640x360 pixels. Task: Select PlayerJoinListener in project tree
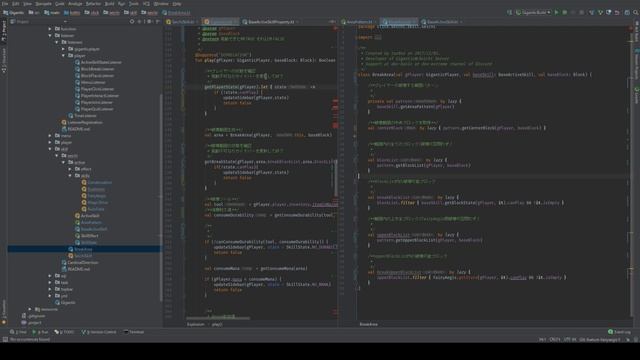click(x=93, y=102)
